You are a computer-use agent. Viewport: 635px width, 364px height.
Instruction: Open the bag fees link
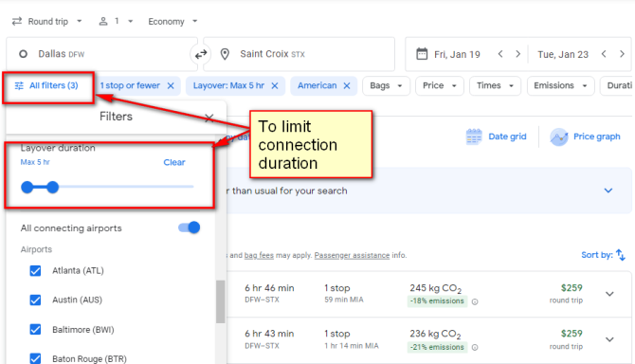point(259,256)
